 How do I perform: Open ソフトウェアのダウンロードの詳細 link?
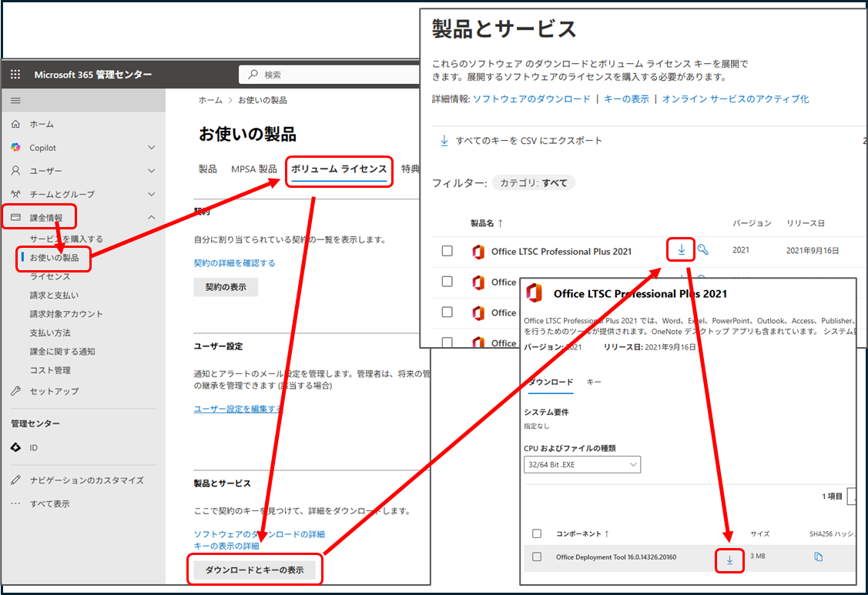point(259,534)
